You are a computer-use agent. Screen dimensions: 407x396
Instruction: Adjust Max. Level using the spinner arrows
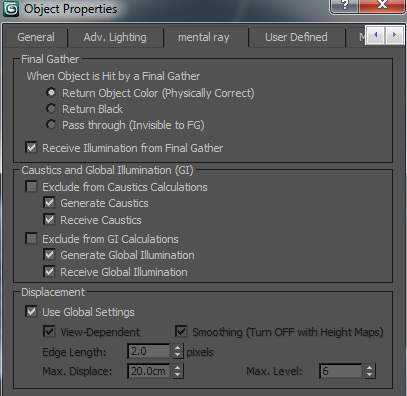(369, 371)
